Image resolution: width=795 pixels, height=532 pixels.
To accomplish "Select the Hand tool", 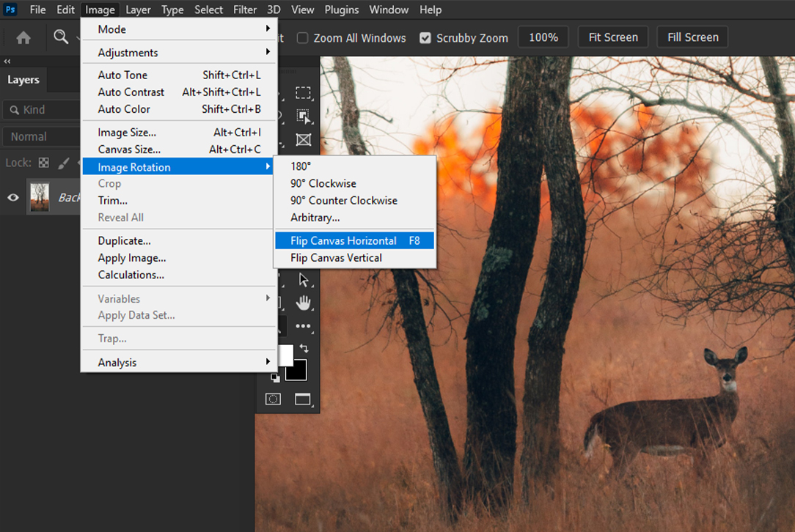I will pyautogui.click(x=303, y=303).
